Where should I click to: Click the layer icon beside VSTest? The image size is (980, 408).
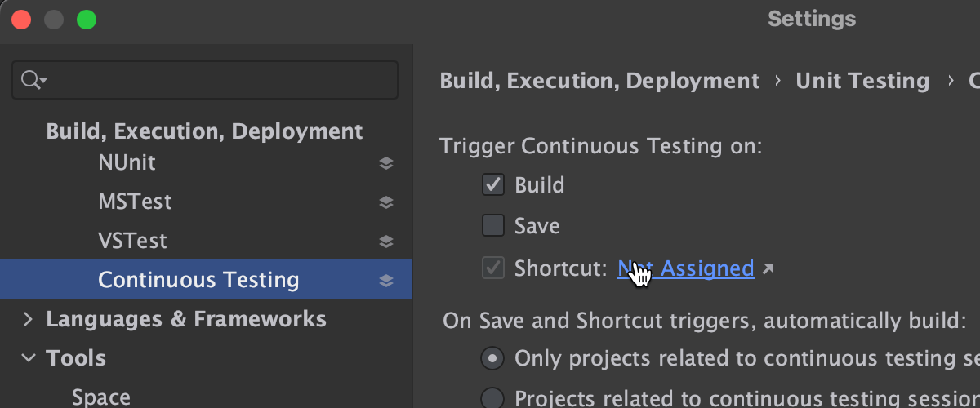386,242
